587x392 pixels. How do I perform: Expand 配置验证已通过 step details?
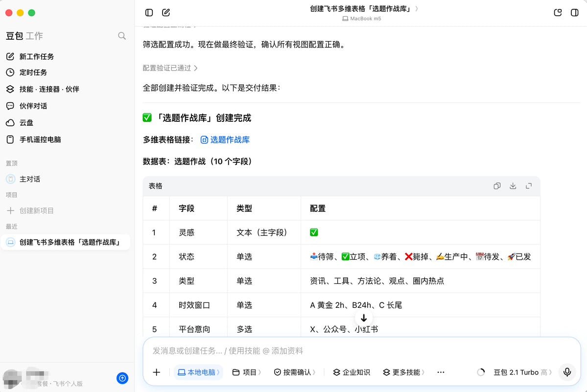point(170,68)
